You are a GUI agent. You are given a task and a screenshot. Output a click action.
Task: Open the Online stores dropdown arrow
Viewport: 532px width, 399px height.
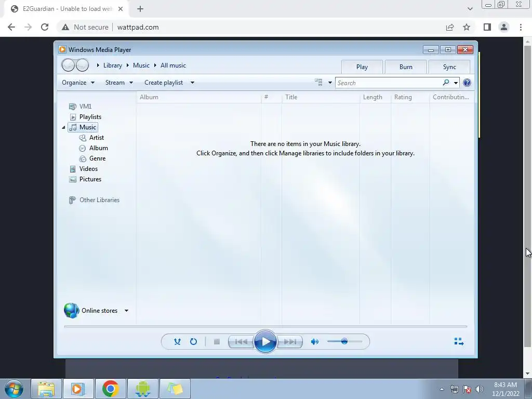point(126,311)
